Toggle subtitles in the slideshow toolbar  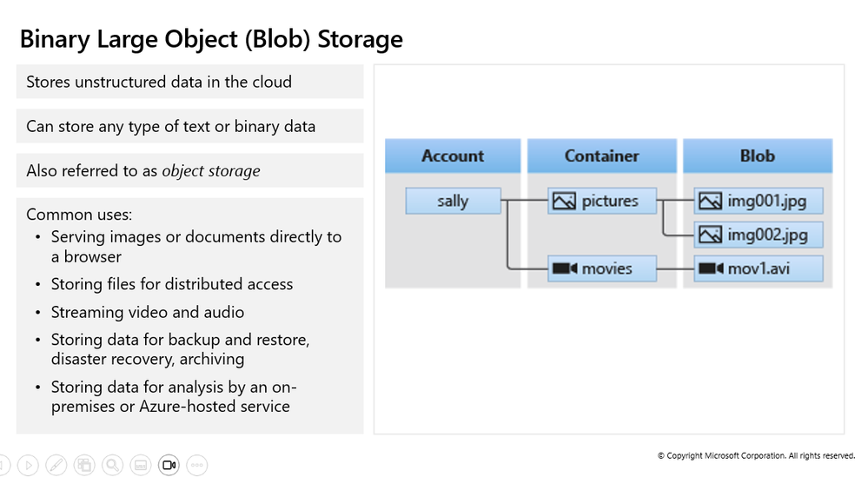point(141,465)
